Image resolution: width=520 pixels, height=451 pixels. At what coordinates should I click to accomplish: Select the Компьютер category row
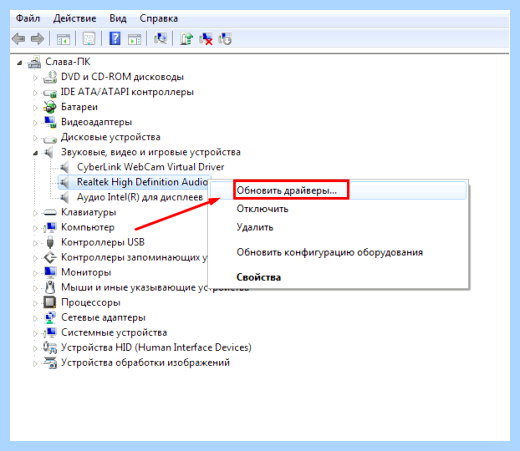[88, 227]
